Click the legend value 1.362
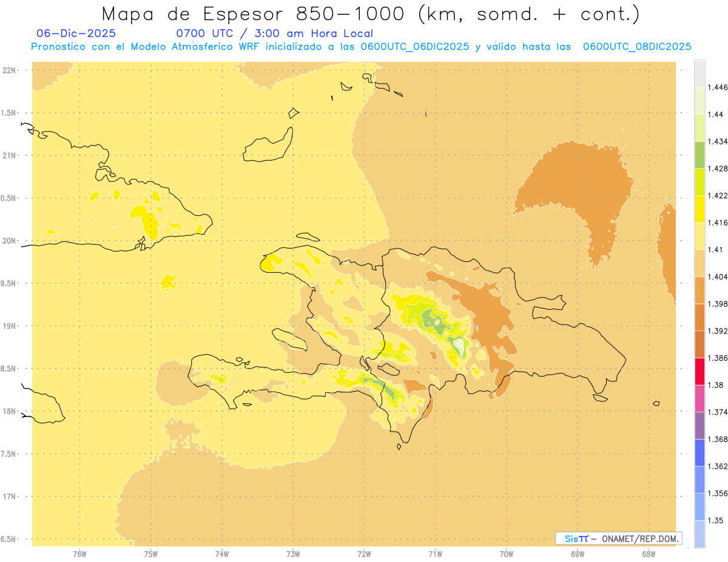This screenshot has height=562, width=728. coord(718,466)
